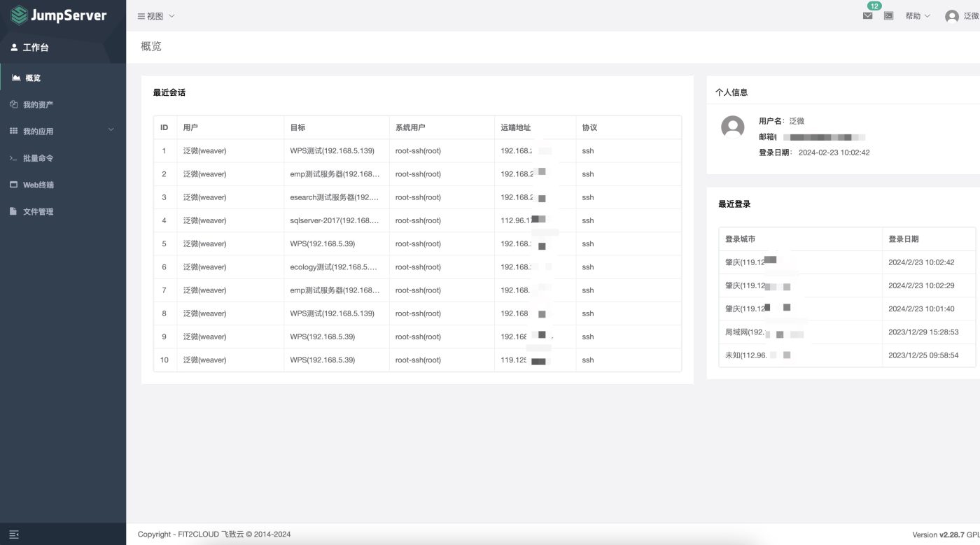Viewport: 980px width, 545px height.
Task: Open 文件管理 from the sidebar
Action: click(x=38, y=211)
